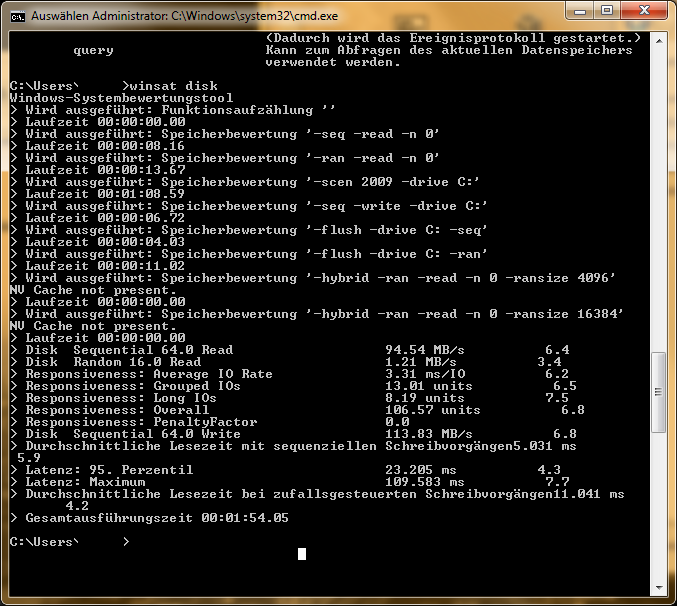Click the '1.21 MB/s' value
This screenshot has height=606, width=677.
click(x=421, y=362)
